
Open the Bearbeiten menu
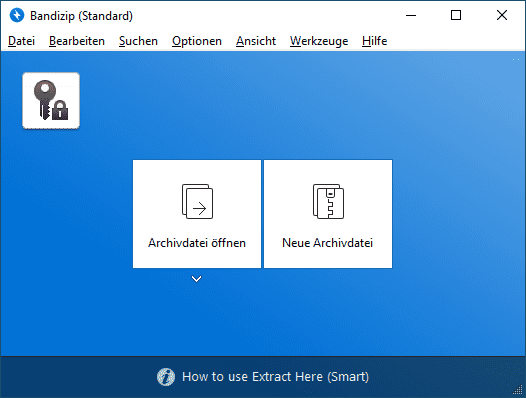[77, 41]
